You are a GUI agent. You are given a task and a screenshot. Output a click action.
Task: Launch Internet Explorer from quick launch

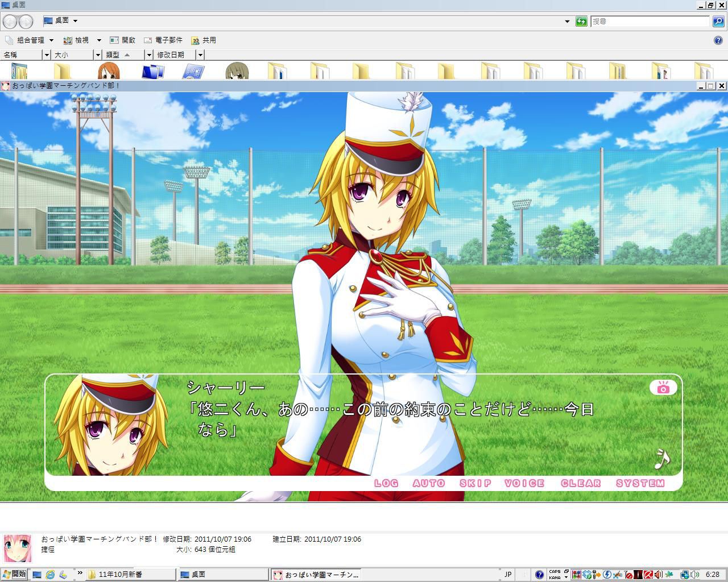(50, 575)
